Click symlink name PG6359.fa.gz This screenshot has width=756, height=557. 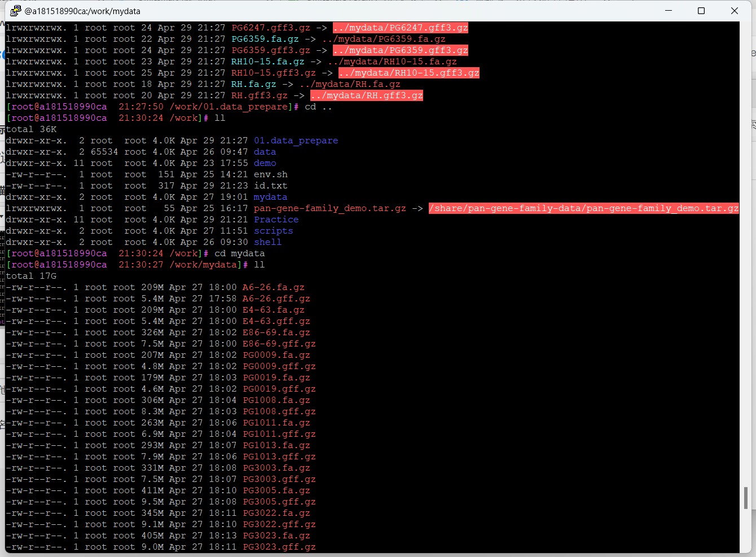[x=265, y=39]
